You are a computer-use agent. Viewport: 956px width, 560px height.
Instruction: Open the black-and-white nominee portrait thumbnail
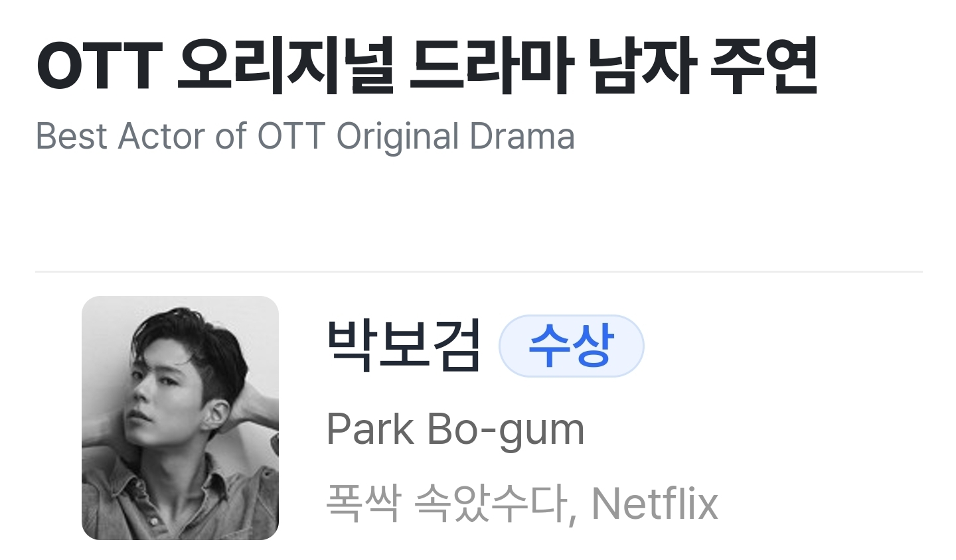pos(180,417)
